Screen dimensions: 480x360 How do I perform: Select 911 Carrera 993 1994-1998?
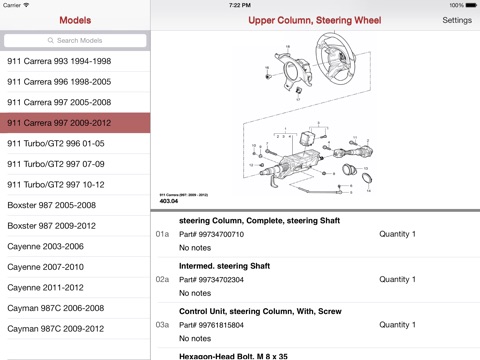pyautogui.click(x=75, y=61)
